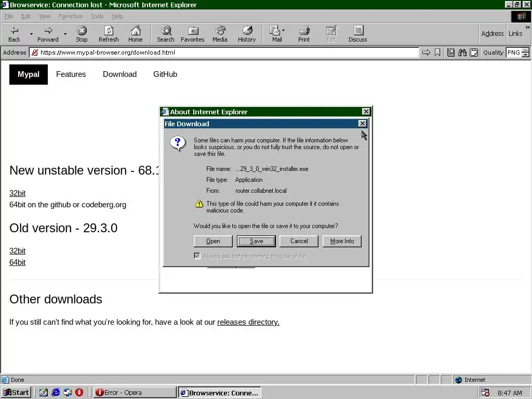Show browsing History
This screenshot has width=532, height=399.
tap(247, 34)
